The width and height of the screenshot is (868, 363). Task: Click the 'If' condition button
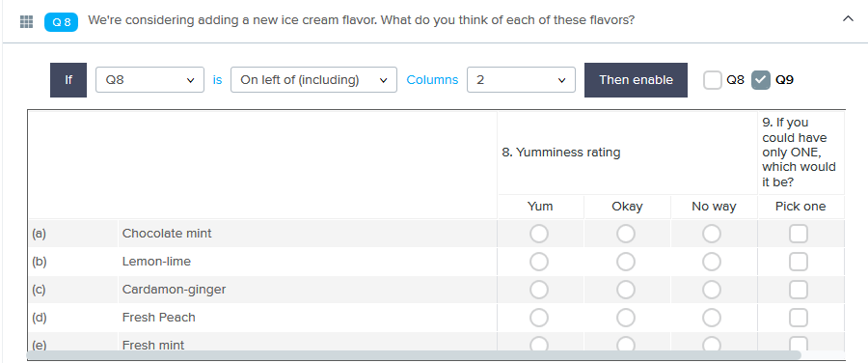(x=68, y=80)
